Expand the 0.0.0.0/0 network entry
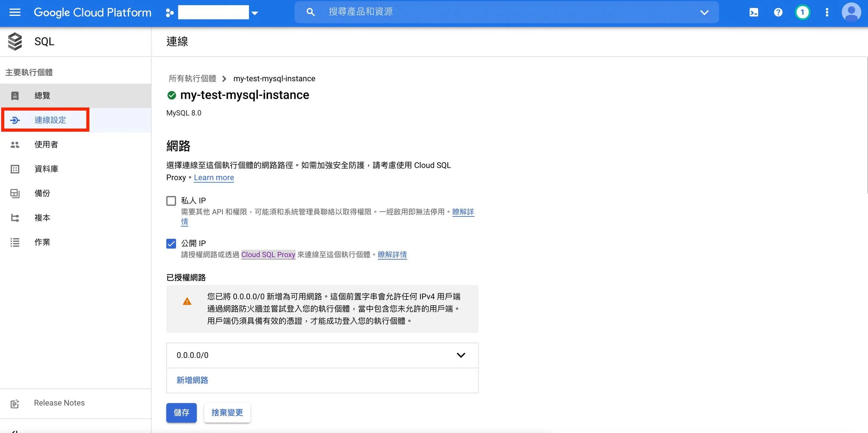The image size is (868, 433). [461, 355]
